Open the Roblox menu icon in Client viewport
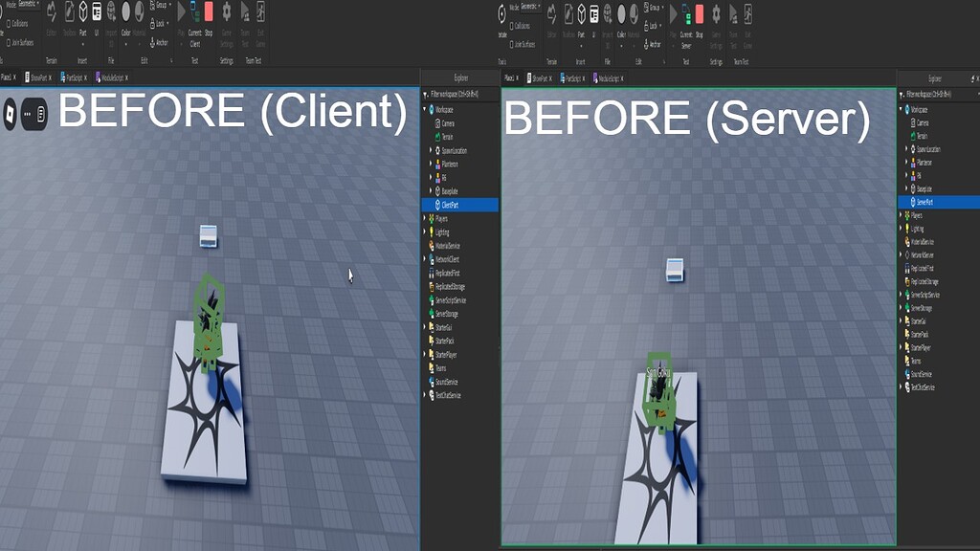Image resolution: width=980 pixels, height=551 pixels. point(10,114)
